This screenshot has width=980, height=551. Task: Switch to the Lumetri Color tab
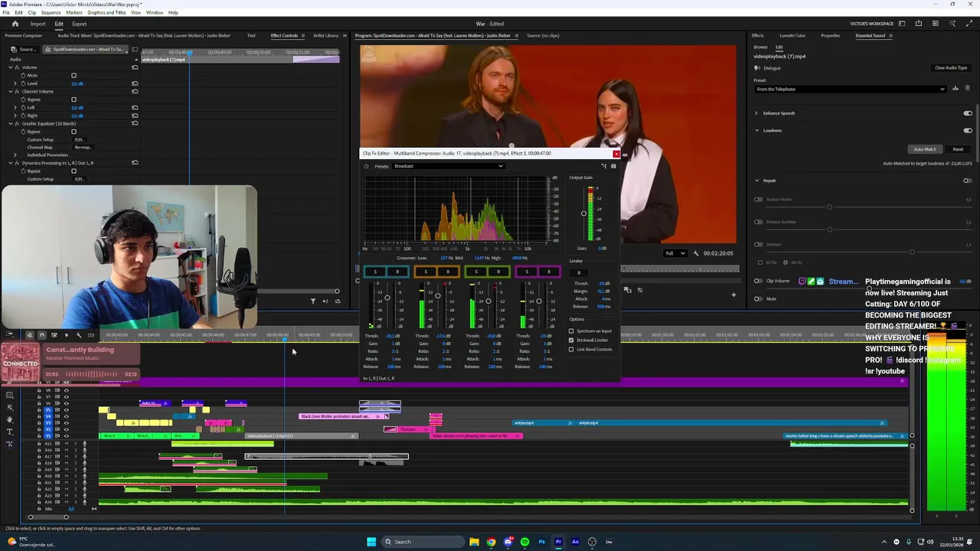[x=792, y=36]
